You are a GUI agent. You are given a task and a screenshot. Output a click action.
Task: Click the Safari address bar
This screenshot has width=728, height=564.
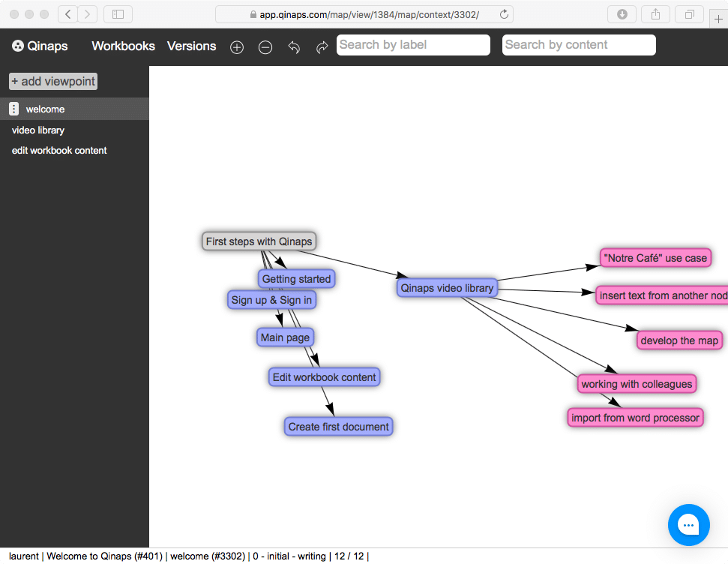click(364, 14)
